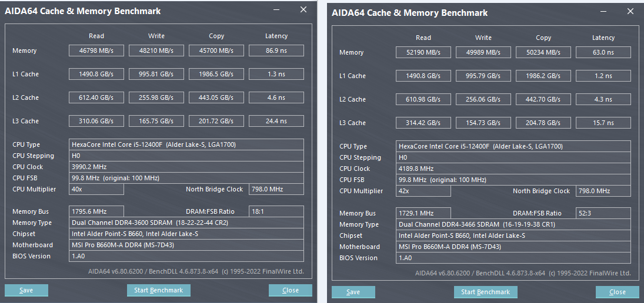Select the 24.4 ns L3 cache latency box
Viewport: 644px width, 303px height.
276,121
